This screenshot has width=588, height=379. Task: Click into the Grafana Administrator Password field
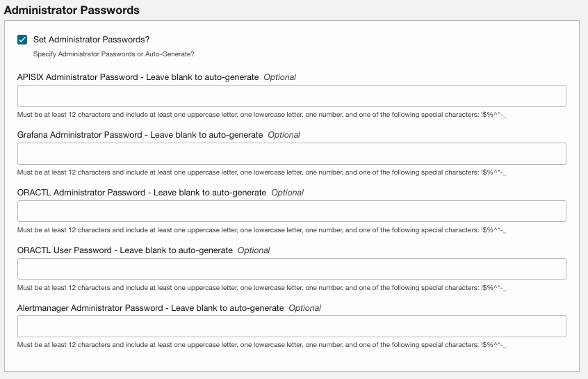click(291, 154)
